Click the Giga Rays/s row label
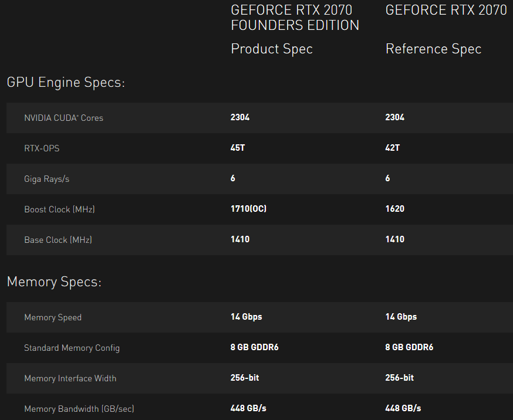Screen dimensions: 513x420 pyautogui.click(x=46, y=179)
